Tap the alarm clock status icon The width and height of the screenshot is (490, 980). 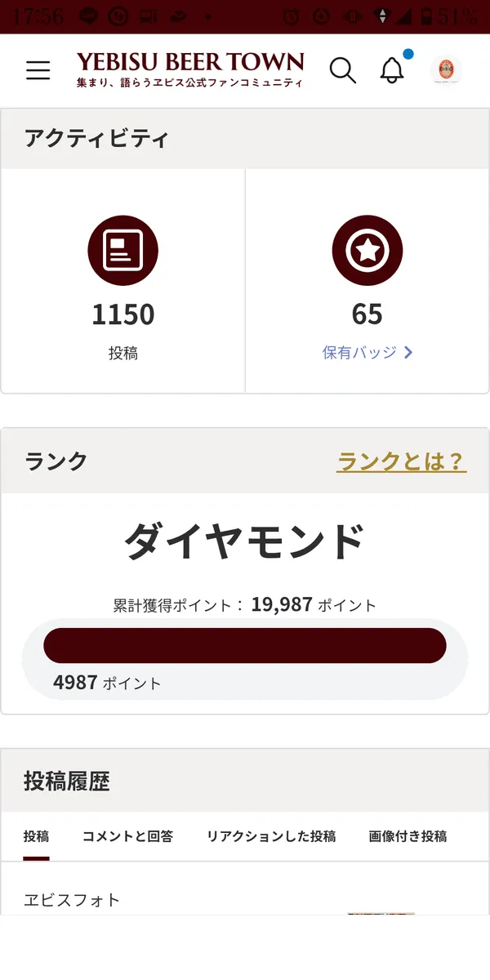(291, 16)
